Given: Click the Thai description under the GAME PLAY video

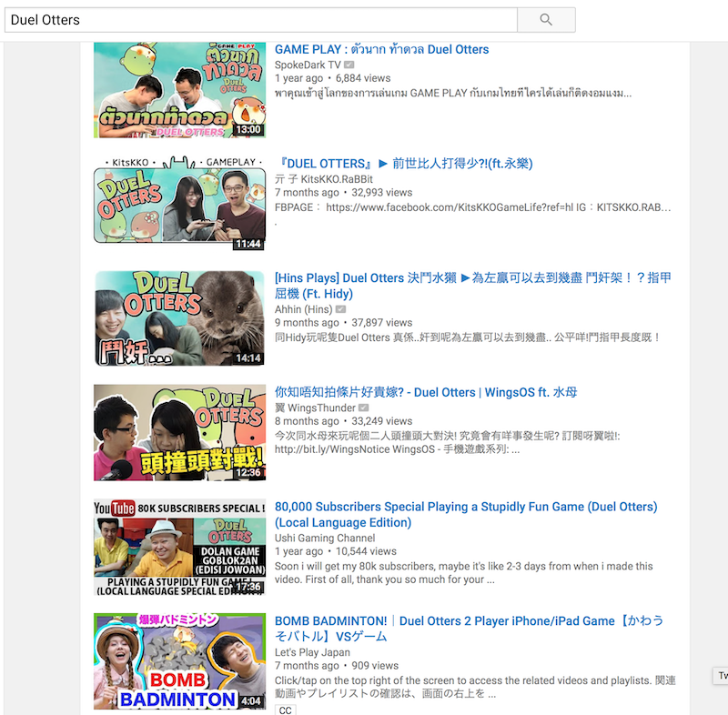Looking at the screenshot, I should 453,93.
